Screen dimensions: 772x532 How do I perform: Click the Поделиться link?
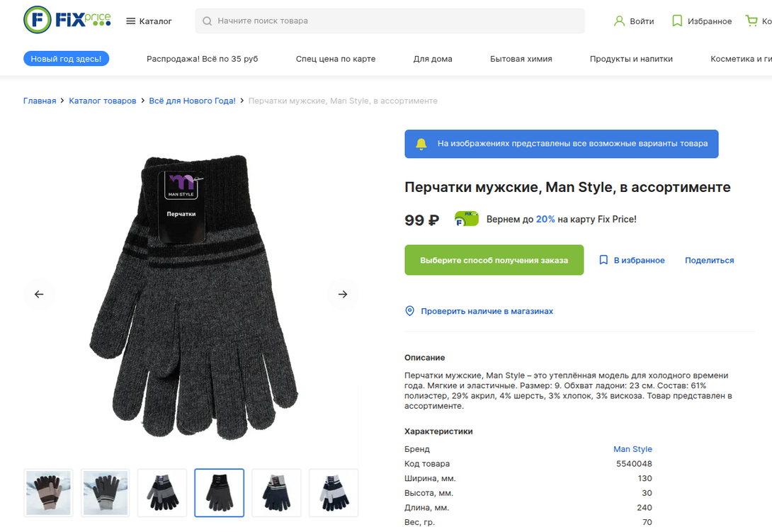tap(709, 260)
